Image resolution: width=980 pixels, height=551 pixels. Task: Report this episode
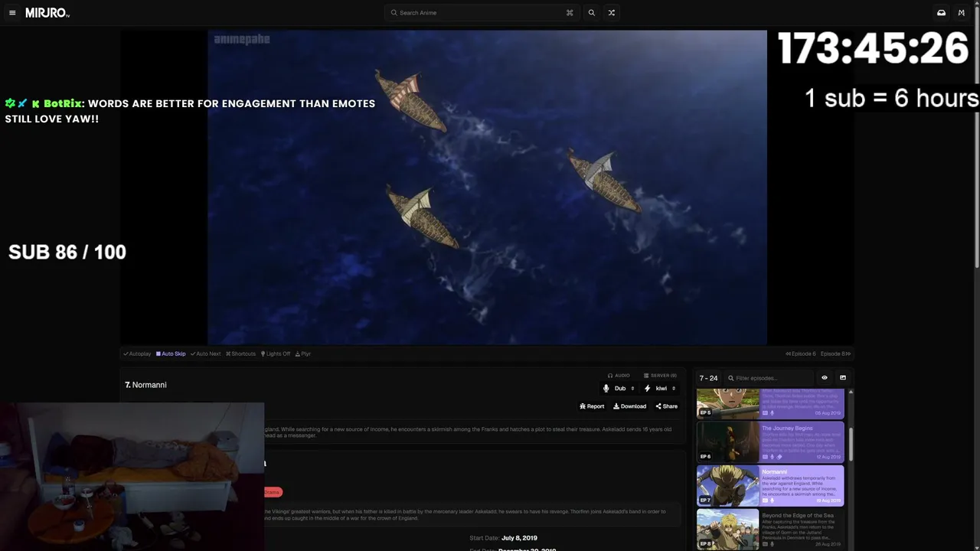[592, 406]
